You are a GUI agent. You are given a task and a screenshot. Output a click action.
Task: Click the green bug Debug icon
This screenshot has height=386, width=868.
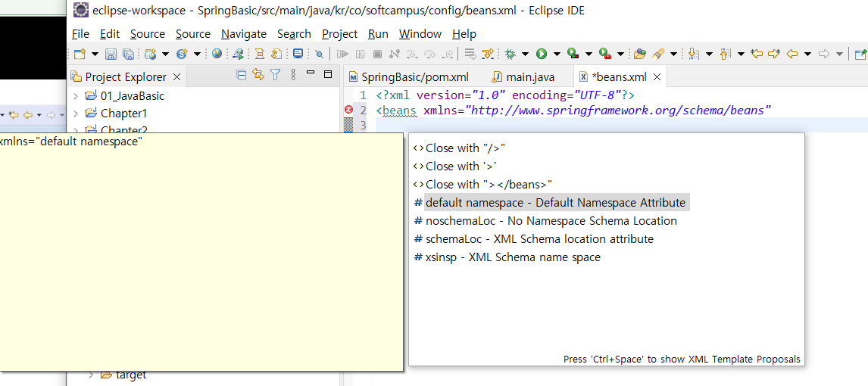[x=509, y=54]
